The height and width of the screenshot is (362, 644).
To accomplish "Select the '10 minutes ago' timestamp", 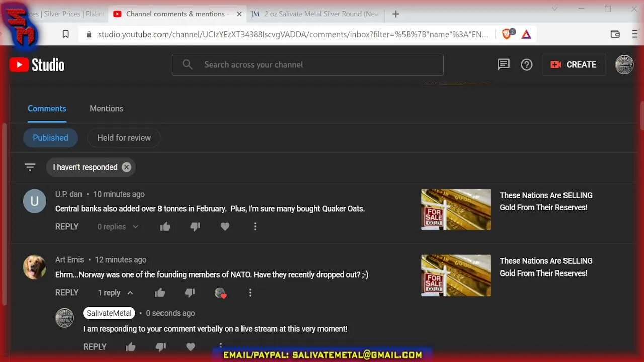I will [x=119, y=194].
